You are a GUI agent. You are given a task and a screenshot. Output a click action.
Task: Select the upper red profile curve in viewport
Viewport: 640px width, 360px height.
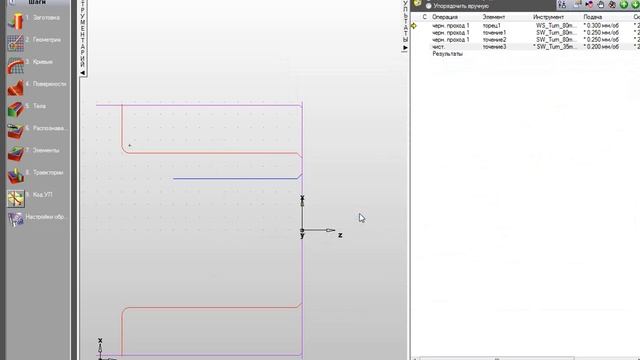tap(212, 153)
